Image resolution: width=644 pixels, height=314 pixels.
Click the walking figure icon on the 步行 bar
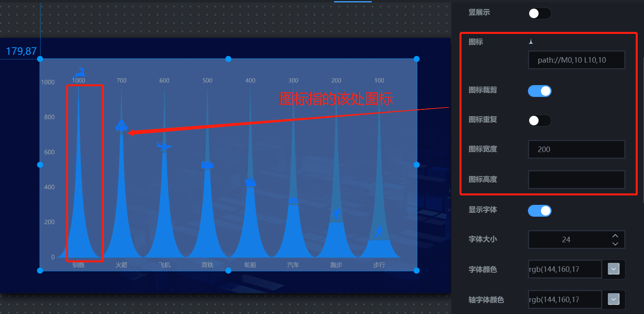point(379,232)
